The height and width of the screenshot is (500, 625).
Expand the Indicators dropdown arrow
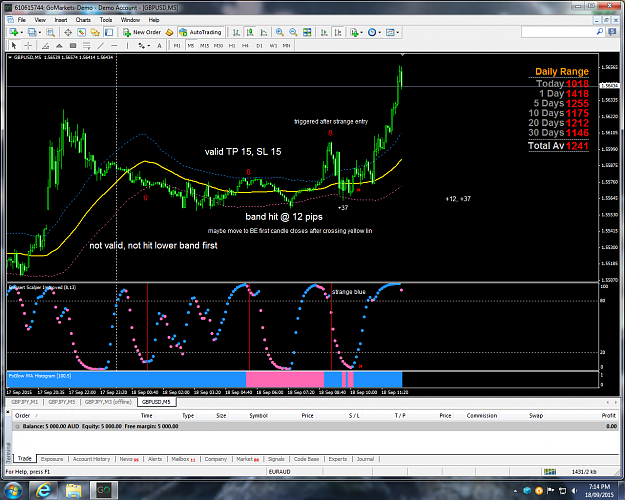tap(362, 33)
